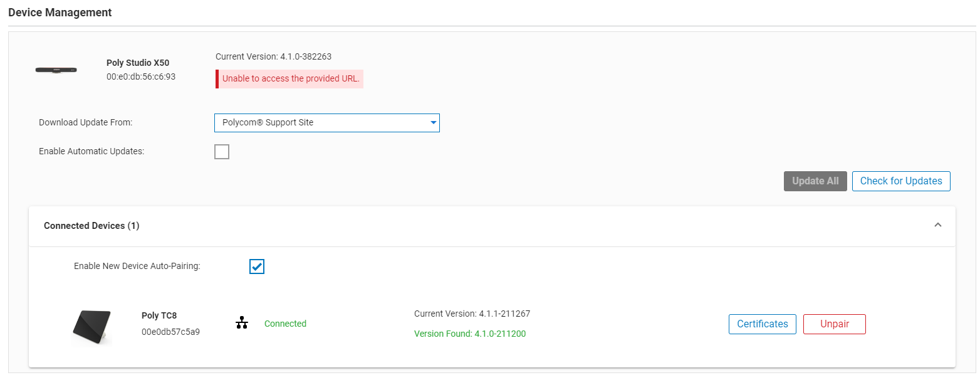Unpair the Poly TC8 device
This screenshot has width=980, height=375.
pos(834,324)
